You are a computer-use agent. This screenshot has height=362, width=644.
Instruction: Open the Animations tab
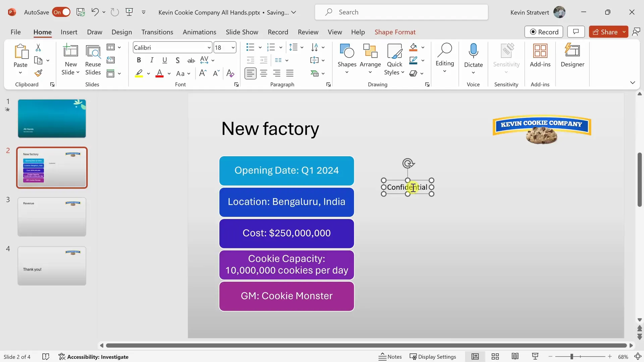click(x=200, y=32)
